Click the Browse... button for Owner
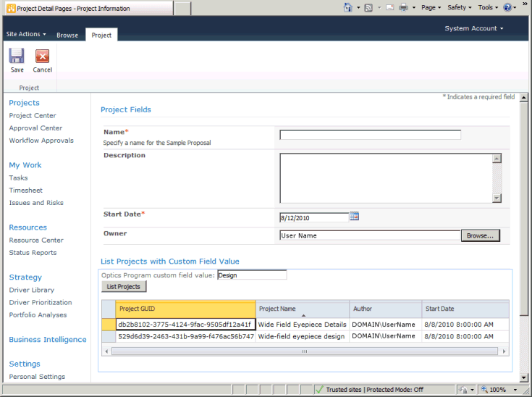 point(481,235)
